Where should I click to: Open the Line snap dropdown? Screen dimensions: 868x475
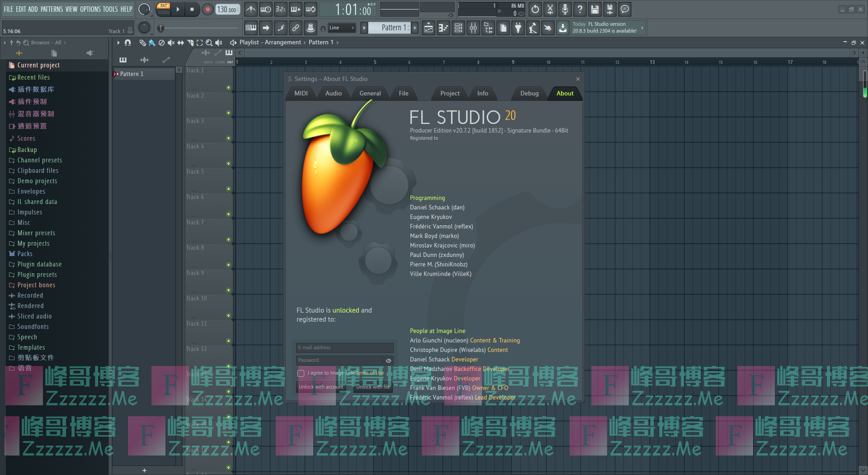click(x=341, y=28)
